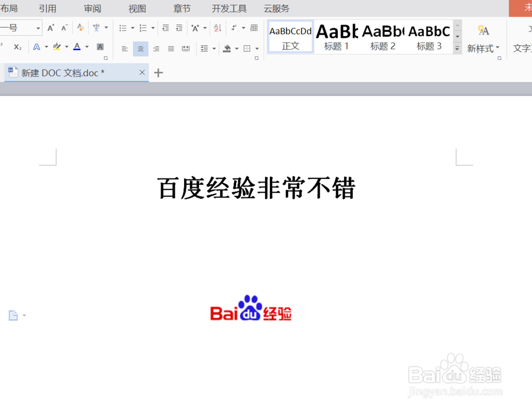Apply the 标题 2 heading style
The image size is (532, 410).
383,37
